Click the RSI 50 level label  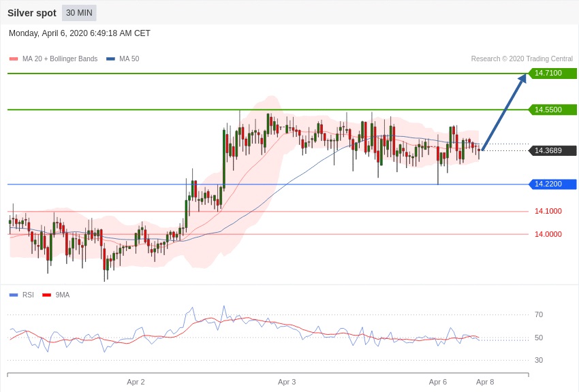(x=539, y=338)
